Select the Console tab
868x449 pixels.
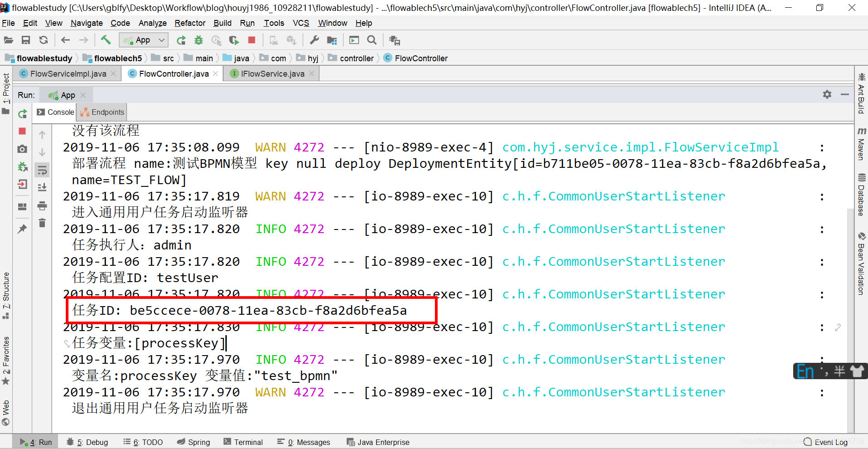pos(55,112)
